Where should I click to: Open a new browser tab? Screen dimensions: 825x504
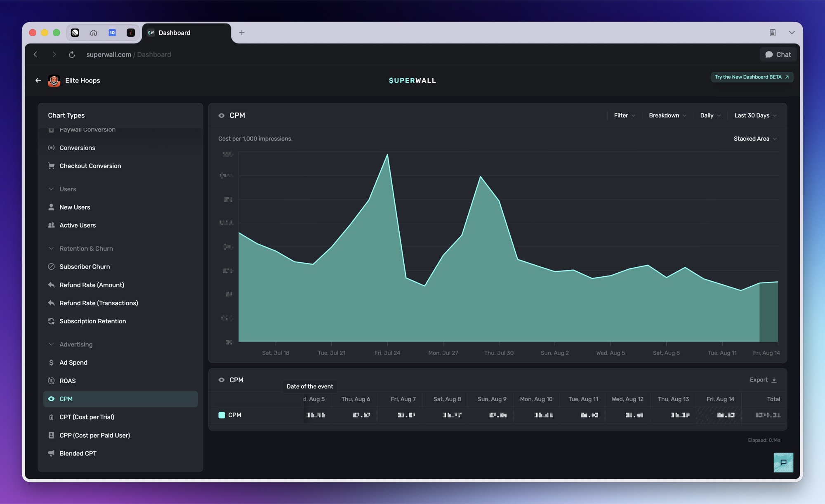[x=242, y=33]
